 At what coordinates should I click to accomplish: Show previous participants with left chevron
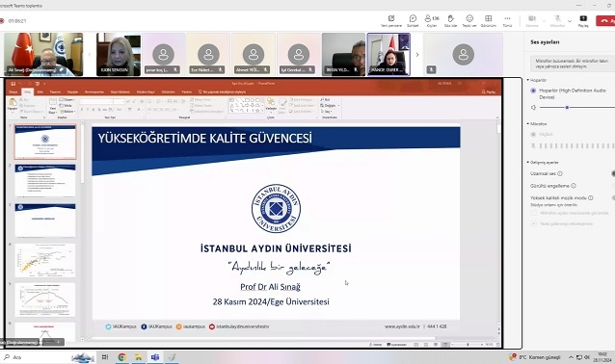pos(90,55)
